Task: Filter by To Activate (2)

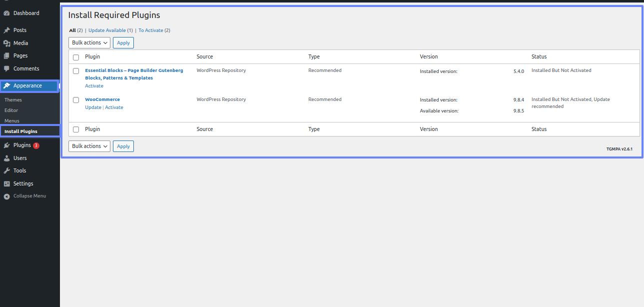Action: tap(154, 30)
